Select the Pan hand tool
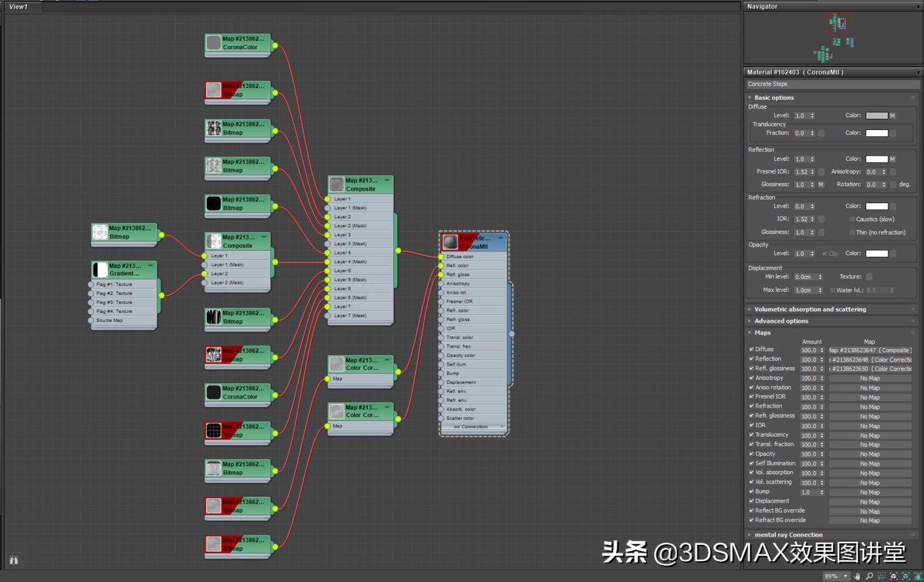Viewport: 924px width, 582px height. 857,576
